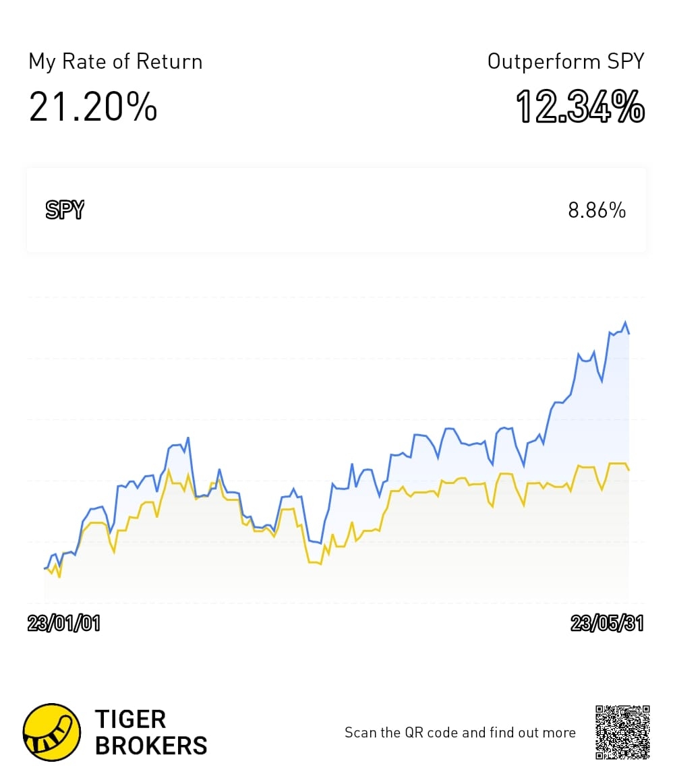Click the 23/01/01 start date label
Viewport: 673px width, 784px height.
point(63,624)
